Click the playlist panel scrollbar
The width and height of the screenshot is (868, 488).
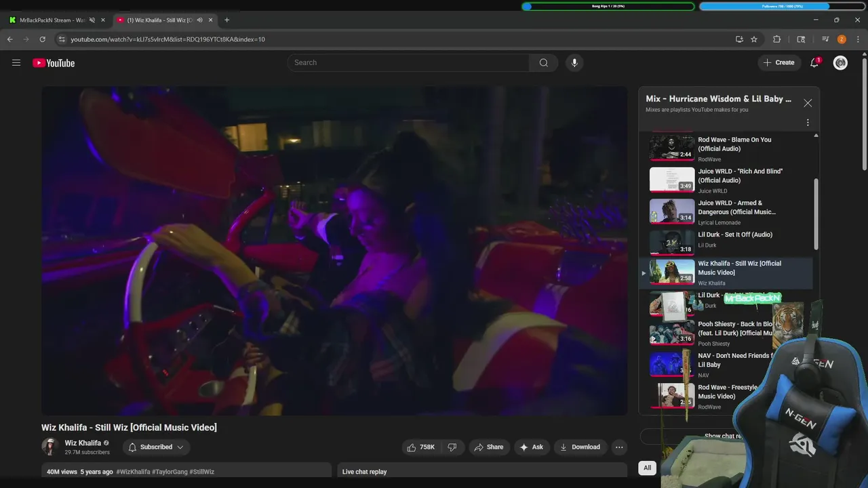pyautogui.click(x=816, y=213)
